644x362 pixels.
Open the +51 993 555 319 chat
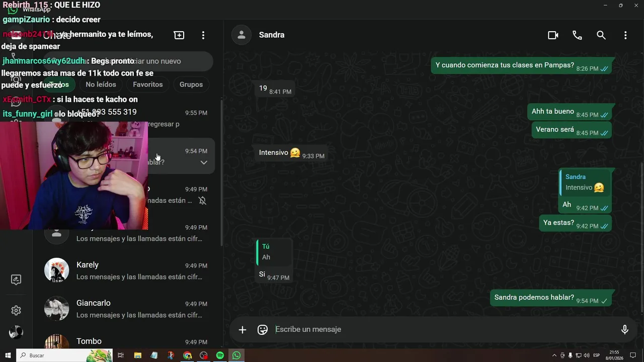point(127,118)
